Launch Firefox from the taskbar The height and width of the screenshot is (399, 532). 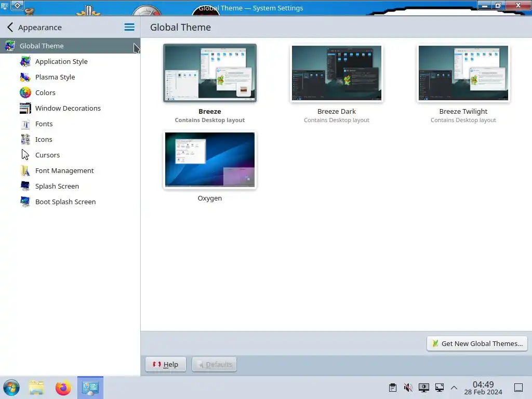tap(63, 388)
